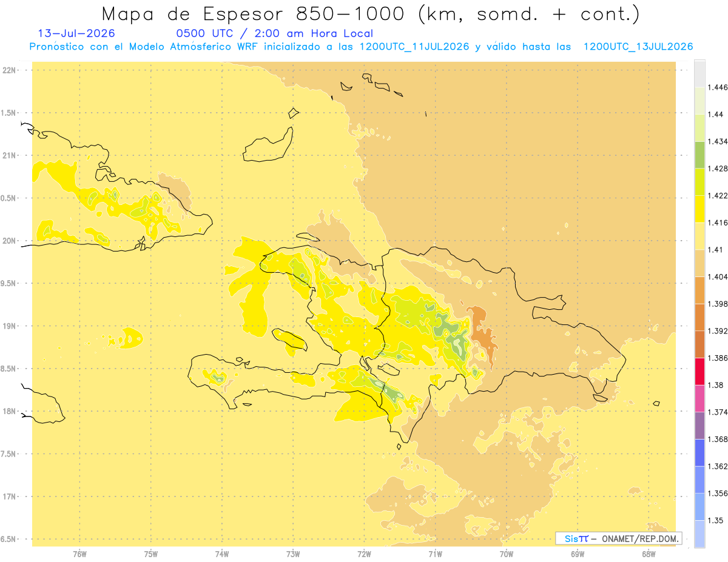Select the date label '13-Jul-2026'
This screenshot has width=728, height=562.
[x=76, y=33]
